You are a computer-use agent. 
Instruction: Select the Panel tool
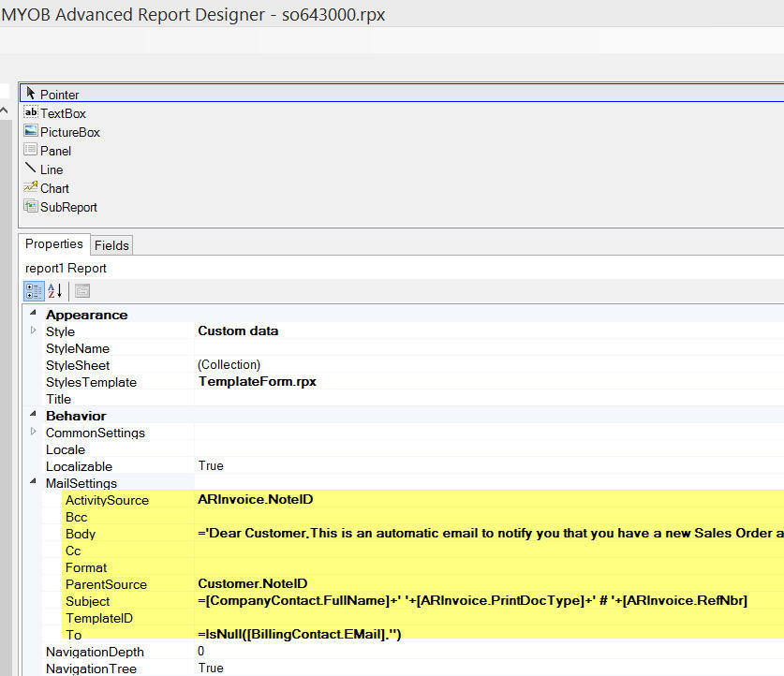tap(53, 151)
